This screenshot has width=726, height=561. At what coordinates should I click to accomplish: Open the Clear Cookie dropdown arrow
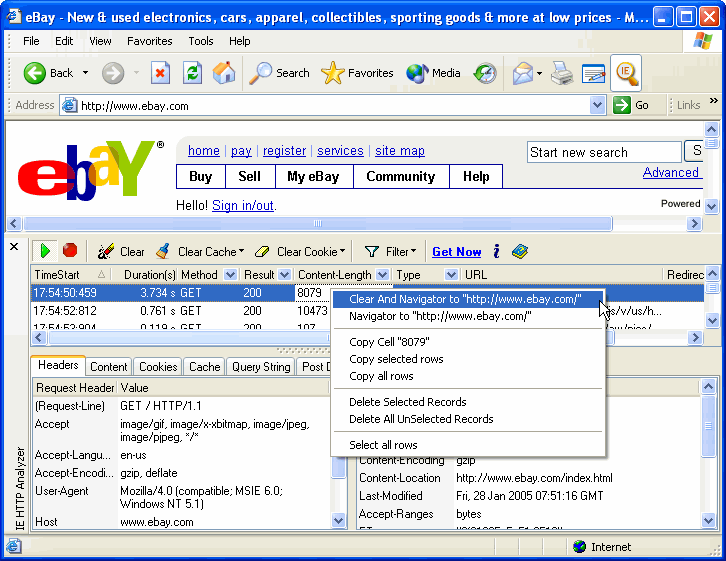(x=342, y=251)
